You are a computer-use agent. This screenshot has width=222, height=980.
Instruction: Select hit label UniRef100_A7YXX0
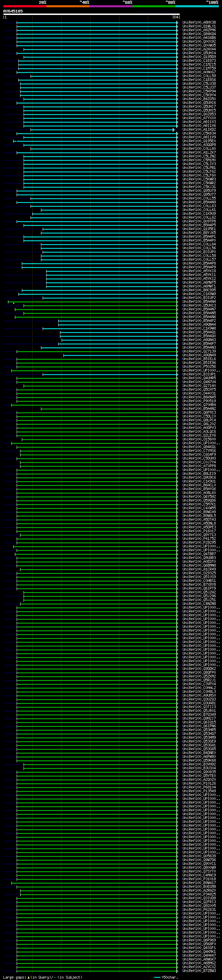(x=199, y=118)
